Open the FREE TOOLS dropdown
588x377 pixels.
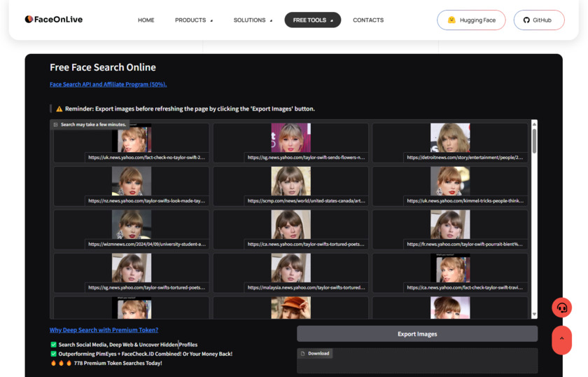pos(312,20)
